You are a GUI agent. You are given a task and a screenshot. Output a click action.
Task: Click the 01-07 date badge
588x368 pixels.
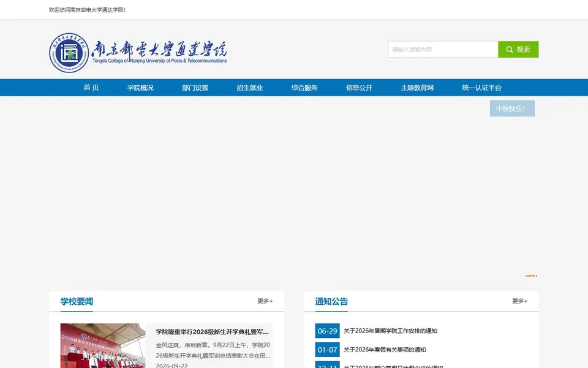327,350
